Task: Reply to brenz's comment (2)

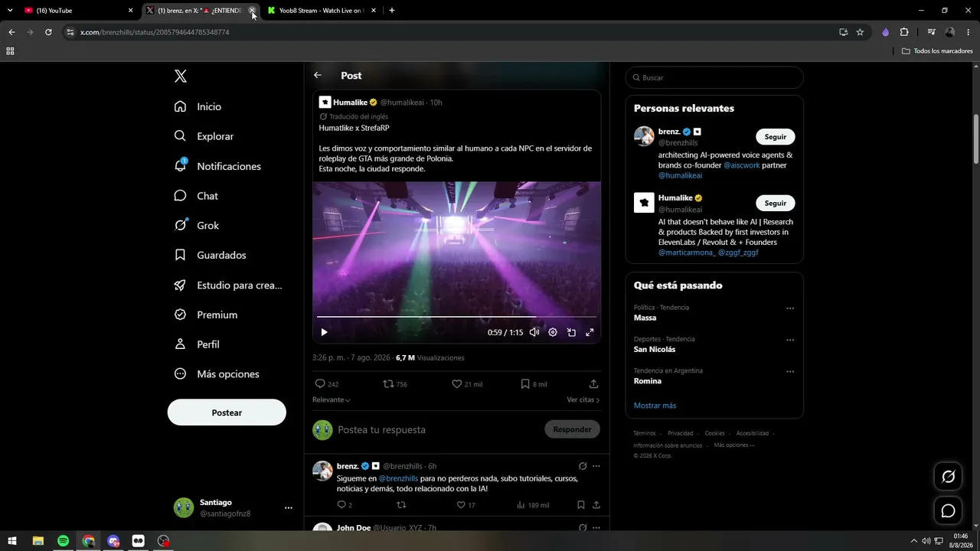Action: tap(345, 505)
